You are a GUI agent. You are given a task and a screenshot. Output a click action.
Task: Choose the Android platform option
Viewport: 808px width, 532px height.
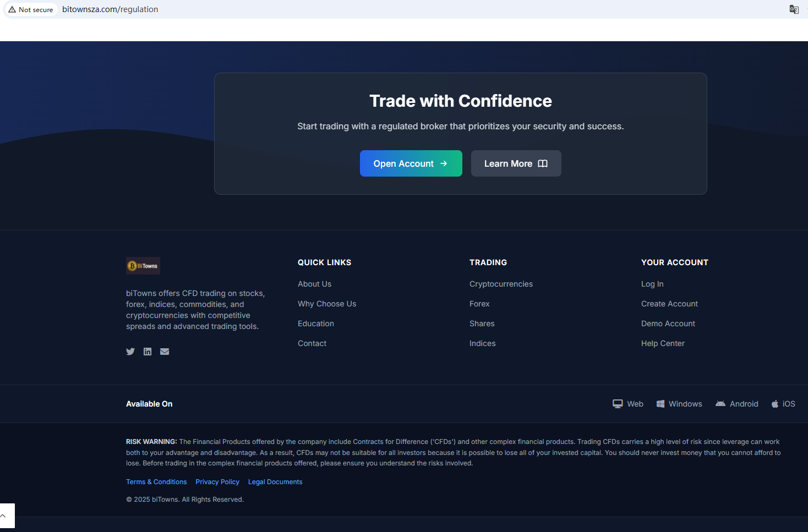[x=736, y=404]
